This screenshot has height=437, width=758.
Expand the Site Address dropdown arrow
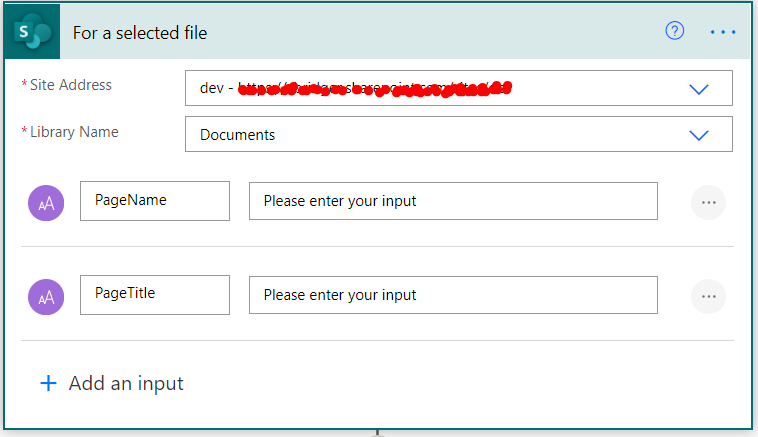point(699,89)
